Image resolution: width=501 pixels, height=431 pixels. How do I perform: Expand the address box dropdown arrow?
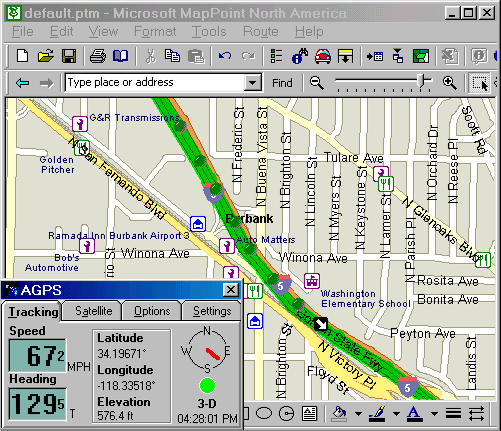coord(252,83)
